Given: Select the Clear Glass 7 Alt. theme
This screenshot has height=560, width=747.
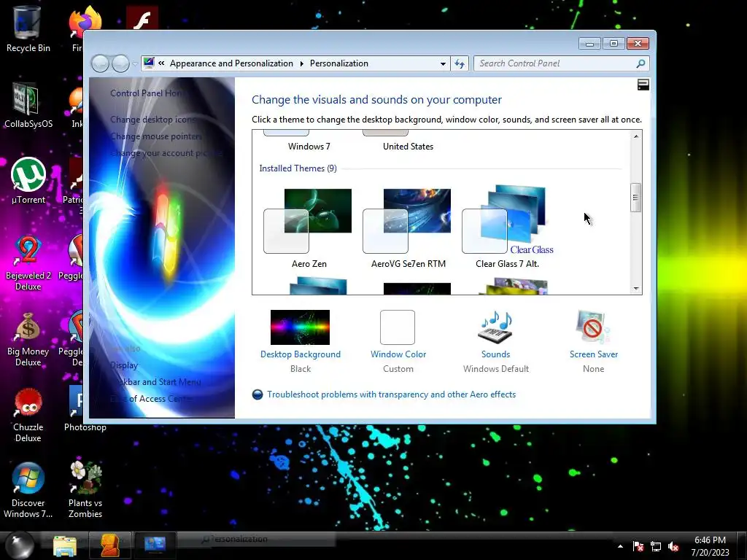Looking at the screenshot, I should coord(508,228).
